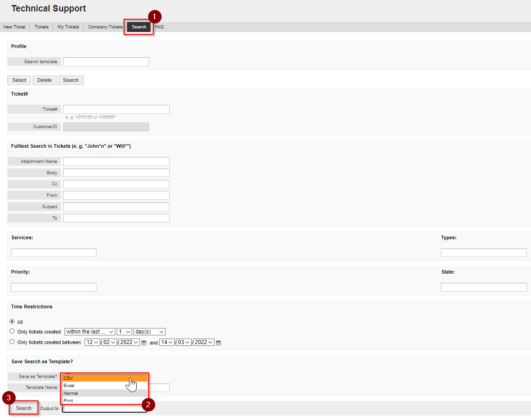Choose Excel from the output list
This screenshot has height=420, width=531.
point(104,386)
